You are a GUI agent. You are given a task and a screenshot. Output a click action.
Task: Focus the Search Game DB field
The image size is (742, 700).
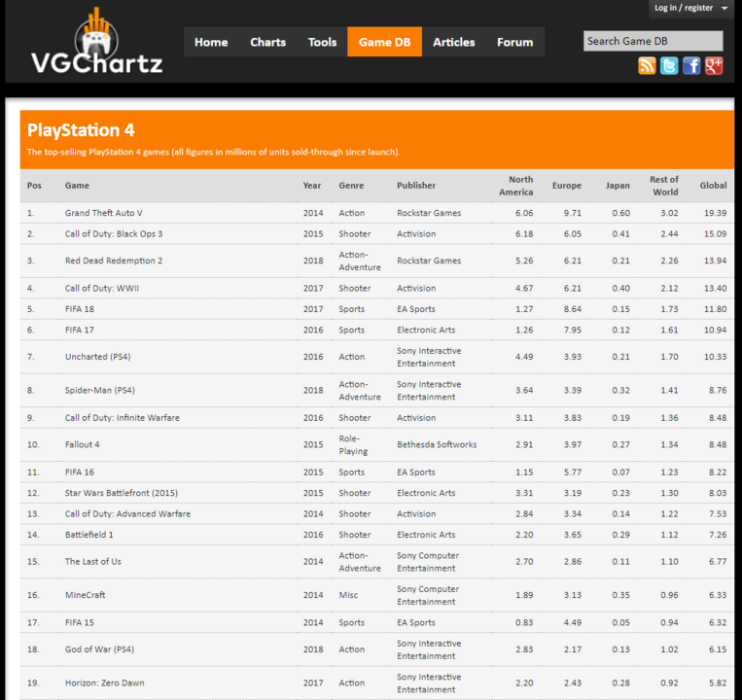point(654,41)
